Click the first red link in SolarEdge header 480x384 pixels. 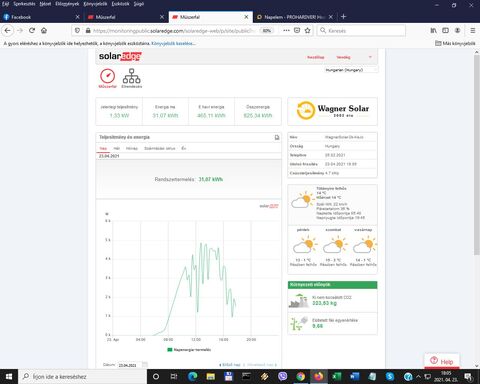[x=316, y=57]
